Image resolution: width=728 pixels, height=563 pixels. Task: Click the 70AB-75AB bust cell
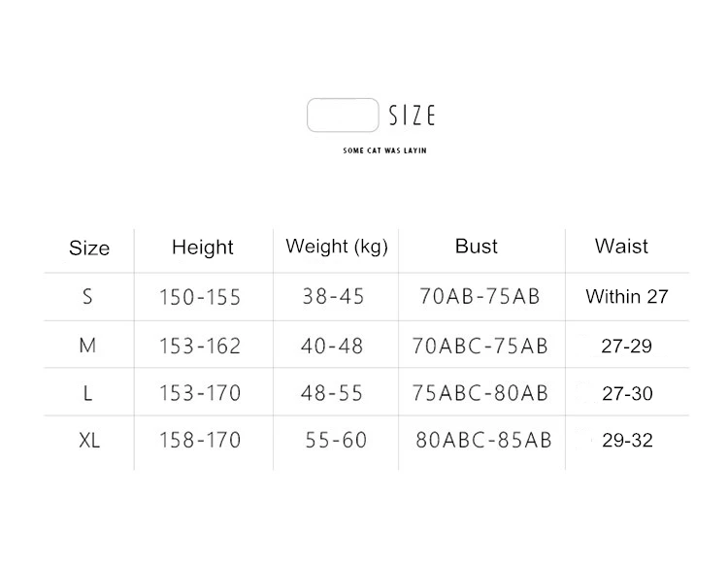[x=480, y=296]
